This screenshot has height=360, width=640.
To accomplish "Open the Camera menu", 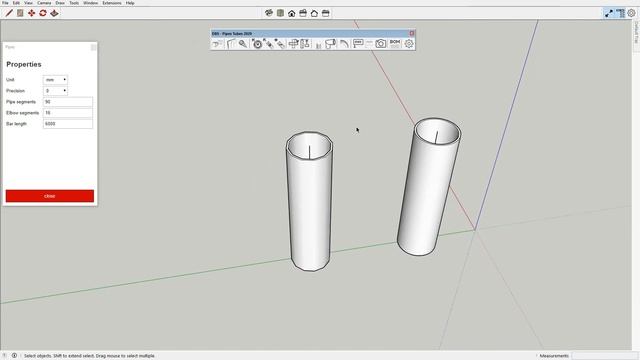I will [x=44, y=3].
